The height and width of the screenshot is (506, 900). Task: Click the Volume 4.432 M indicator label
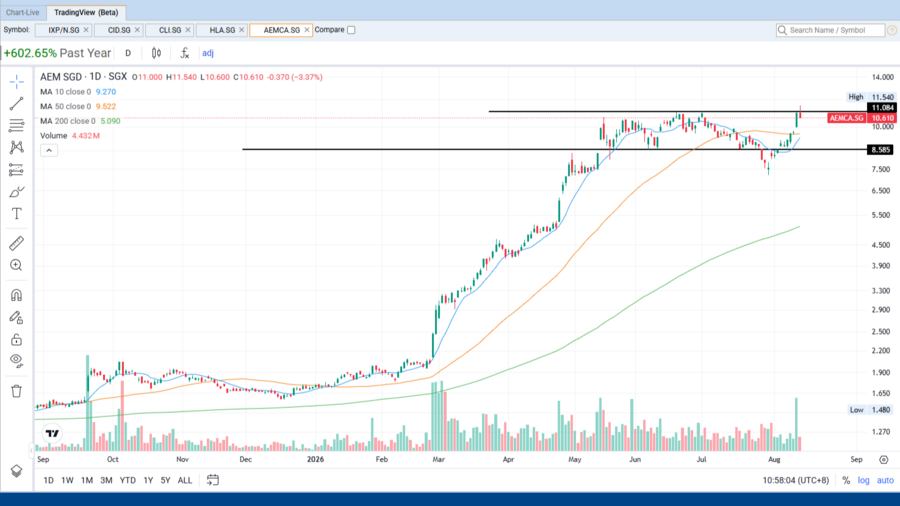[x=70, y=136]
